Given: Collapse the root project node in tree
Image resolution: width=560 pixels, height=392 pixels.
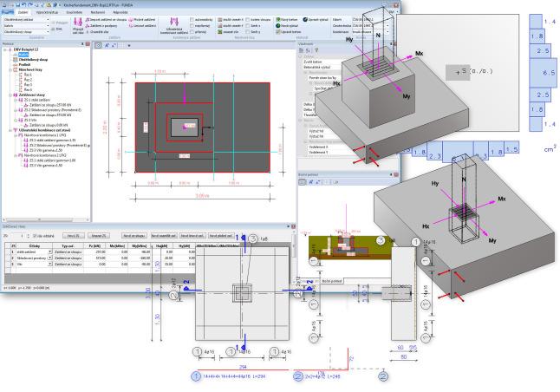Looking at the screenshot, I should coord(5,49).
